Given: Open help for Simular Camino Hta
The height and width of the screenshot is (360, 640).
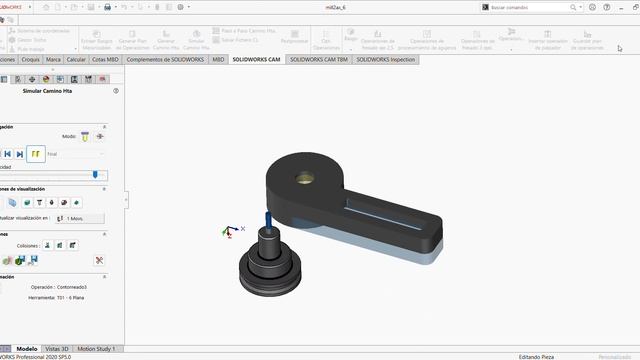Looking at the screenshot, I should pyautogui.click(x=116, y=91).
